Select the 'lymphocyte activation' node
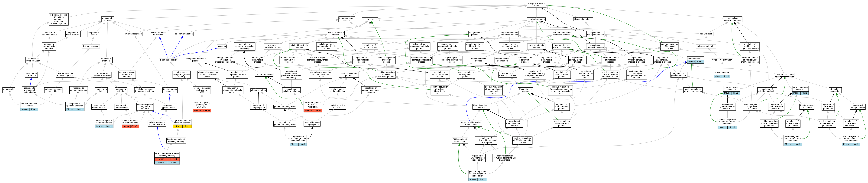The image size is (868, 183). point(722,60)
